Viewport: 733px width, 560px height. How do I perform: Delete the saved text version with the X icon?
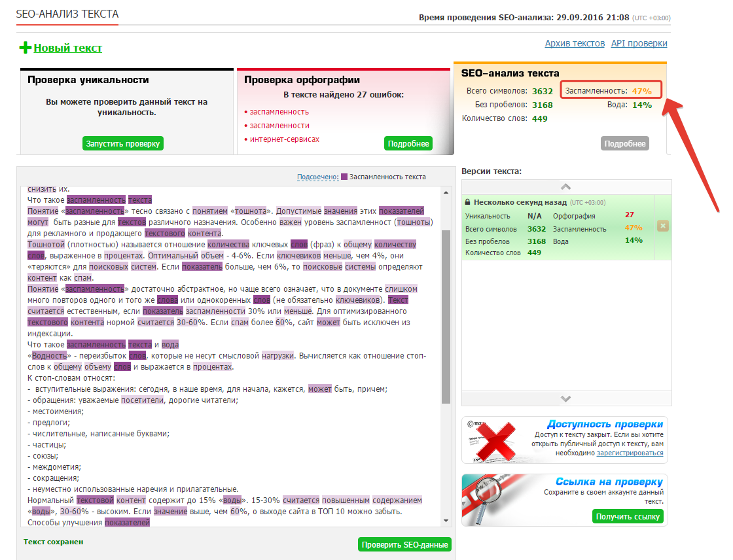662,226
